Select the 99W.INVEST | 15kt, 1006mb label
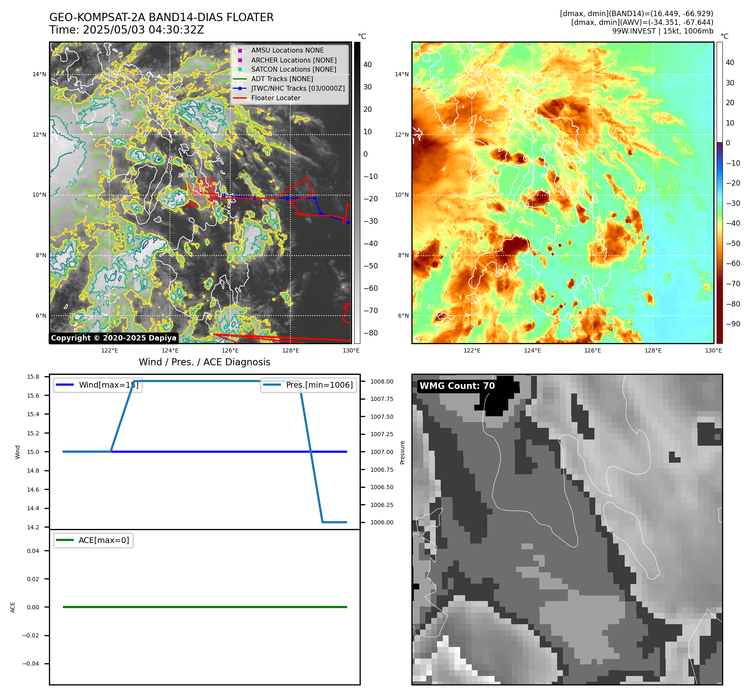Viewport: 751px width, 700px height. click(663, 31)
